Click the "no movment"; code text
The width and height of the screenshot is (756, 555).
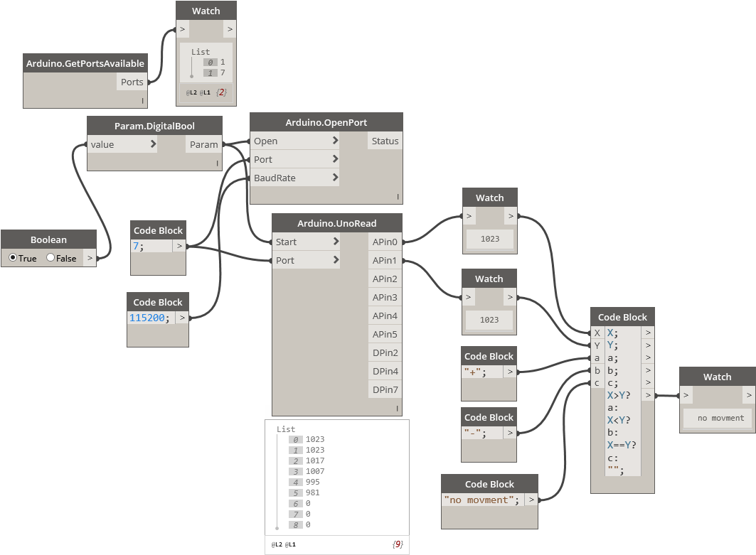483,500
